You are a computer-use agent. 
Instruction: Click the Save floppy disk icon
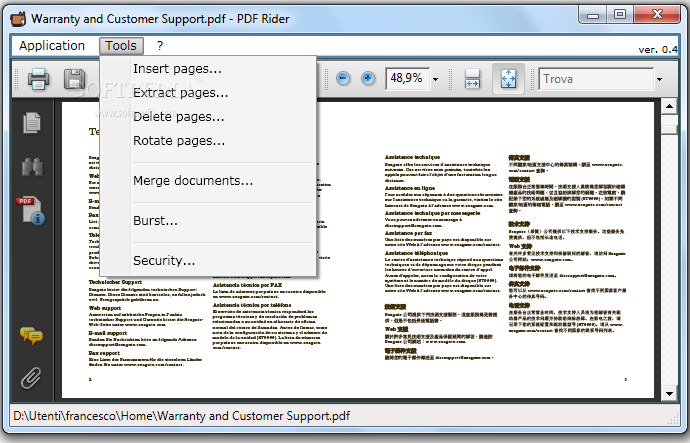(74, 79)
